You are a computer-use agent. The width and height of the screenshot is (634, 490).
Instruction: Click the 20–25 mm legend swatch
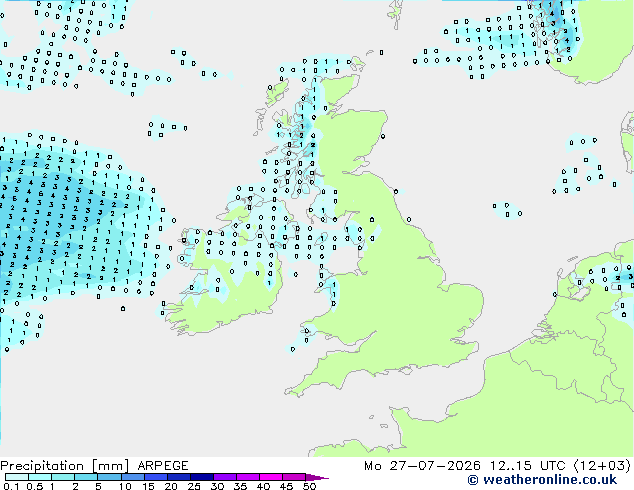tap(179, 477)
